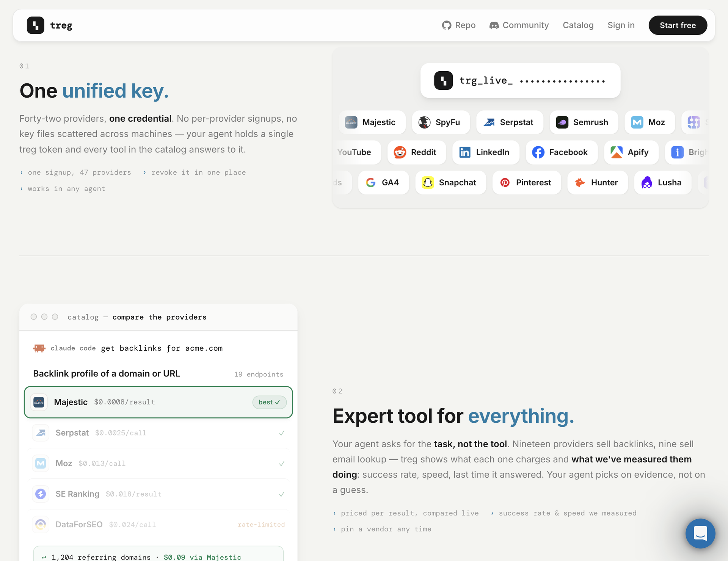The width and height of the screenshot is (728, 561).
Task: Click the trg_live_ API key field
Action: [520, 80]
